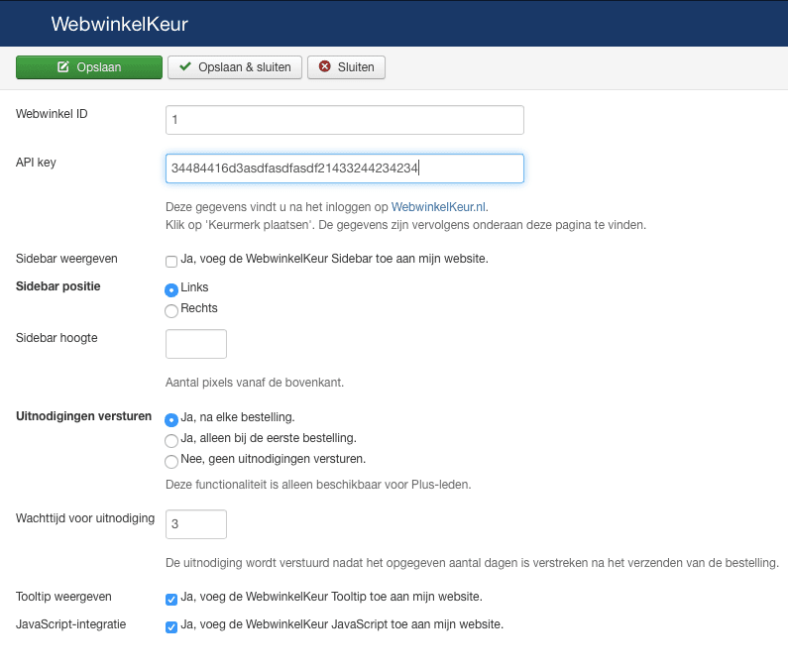
Task: Select the Links sidebar position radio
Action: 171,289
